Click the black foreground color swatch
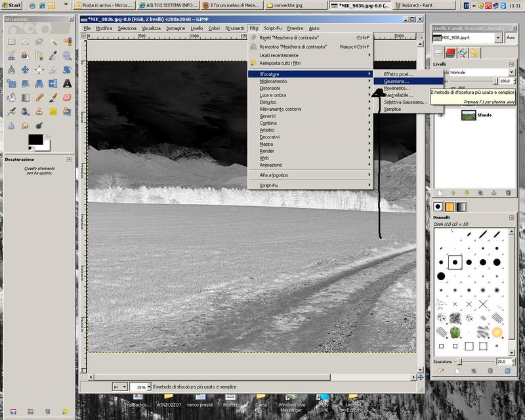Image resolution: width=525 pixels, height=420 pixels. (34, 140)
